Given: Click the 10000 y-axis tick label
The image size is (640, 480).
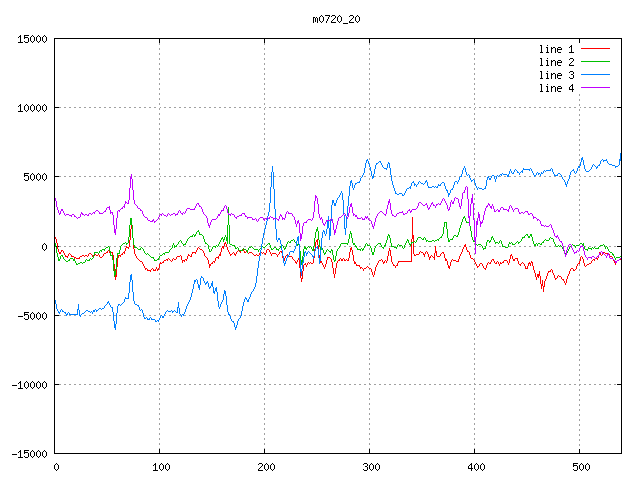Looking at the screenshot, I should click(30, 108).
